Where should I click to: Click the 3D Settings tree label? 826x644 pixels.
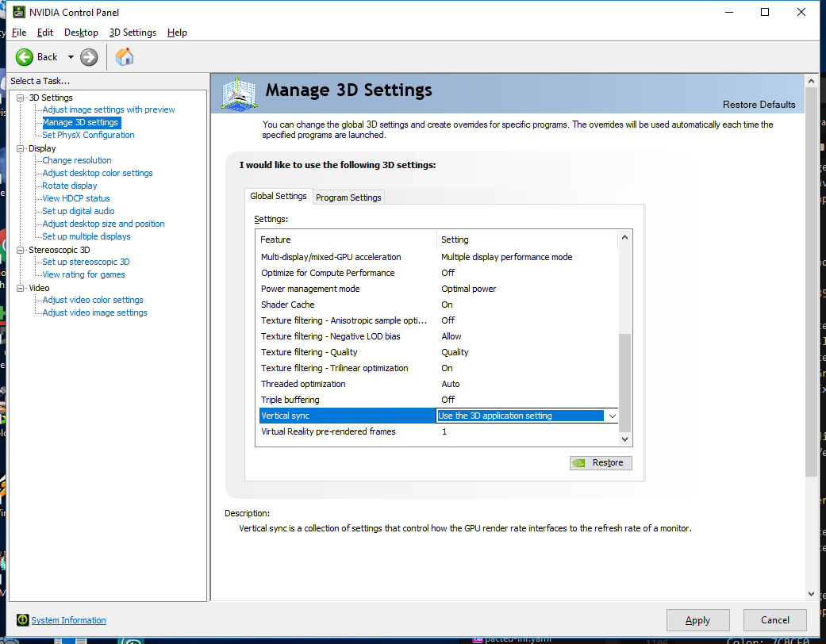tap(51, 98)
